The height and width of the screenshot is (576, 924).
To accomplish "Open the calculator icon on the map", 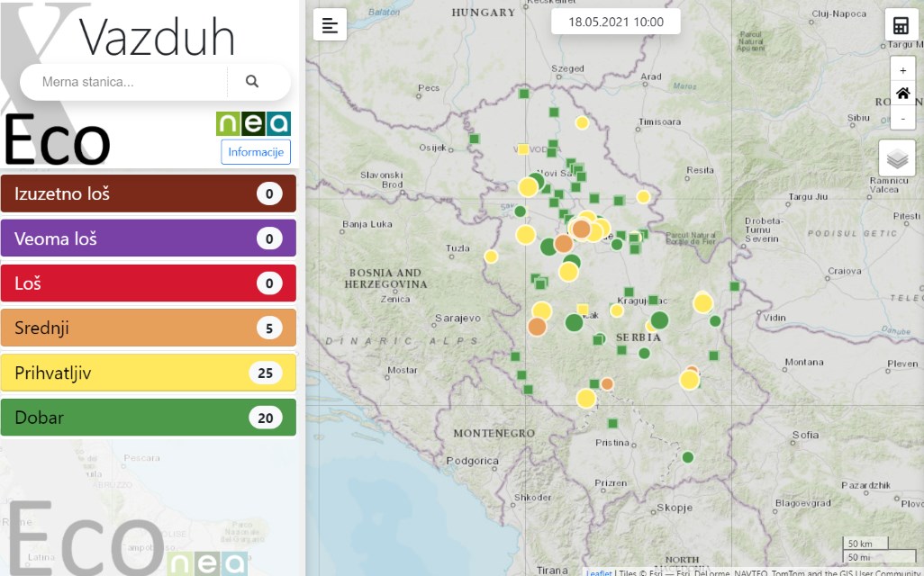I will [901, 24].
